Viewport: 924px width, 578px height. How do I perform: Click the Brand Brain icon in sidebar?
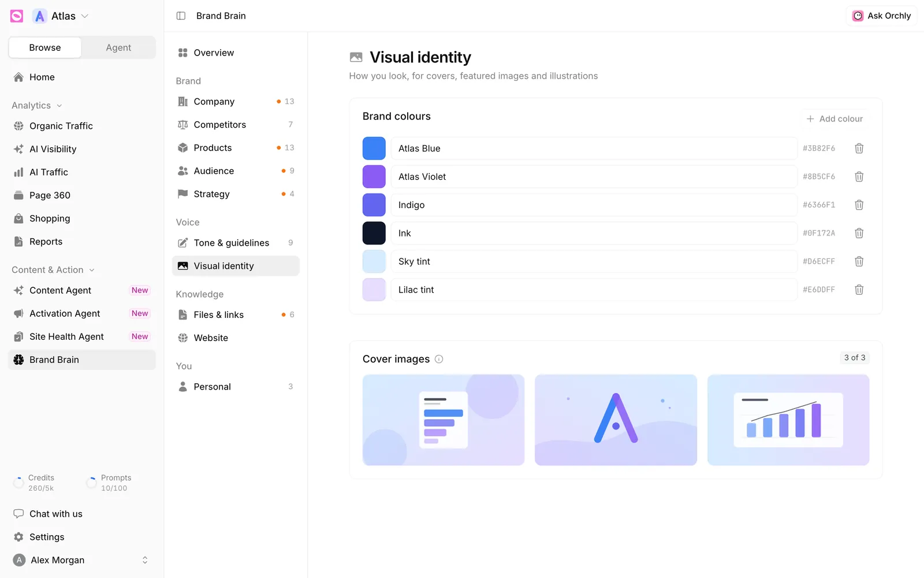pos(18,360)
